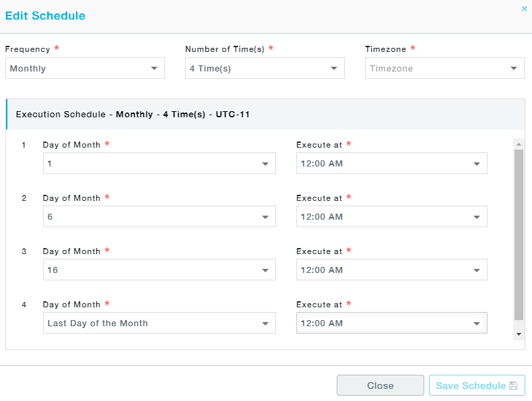Open the Frequency dropdown showing Monthly

[85, 68]
